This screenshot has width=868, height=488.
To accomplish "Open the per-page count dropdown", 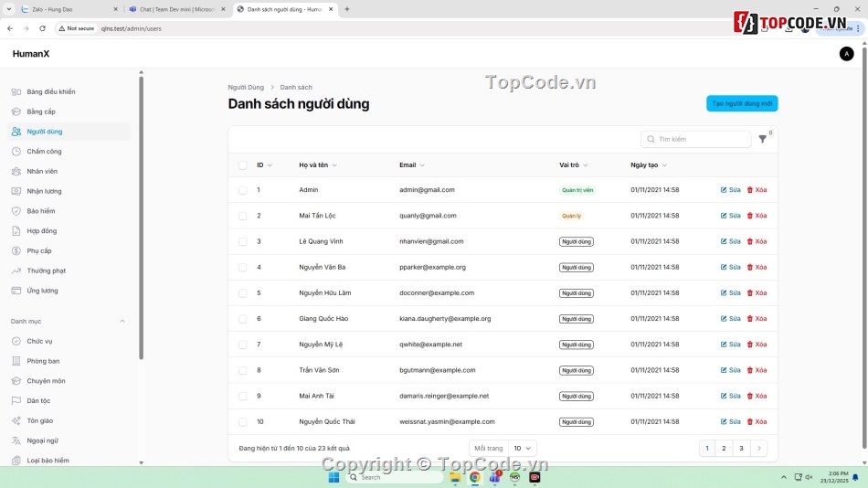I will click(522, 448).
